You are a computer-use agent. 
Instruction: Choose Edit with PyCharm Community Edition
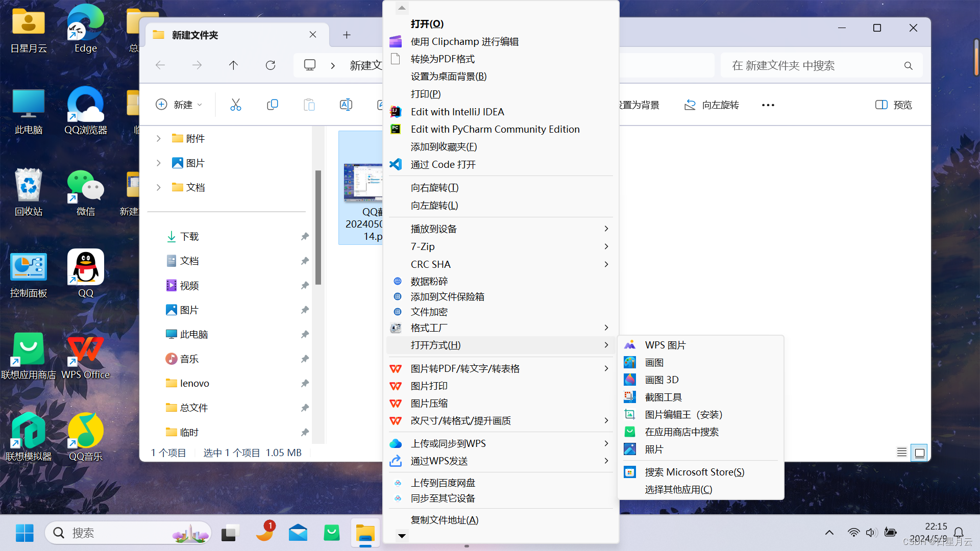point(501,129)
